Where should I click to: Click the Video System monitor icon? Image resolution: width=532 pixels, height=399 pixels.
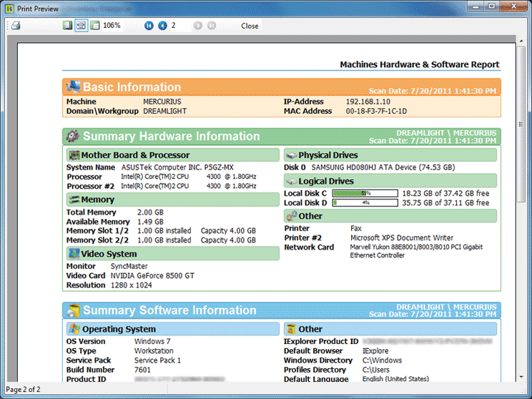click(x=74, y=254)
